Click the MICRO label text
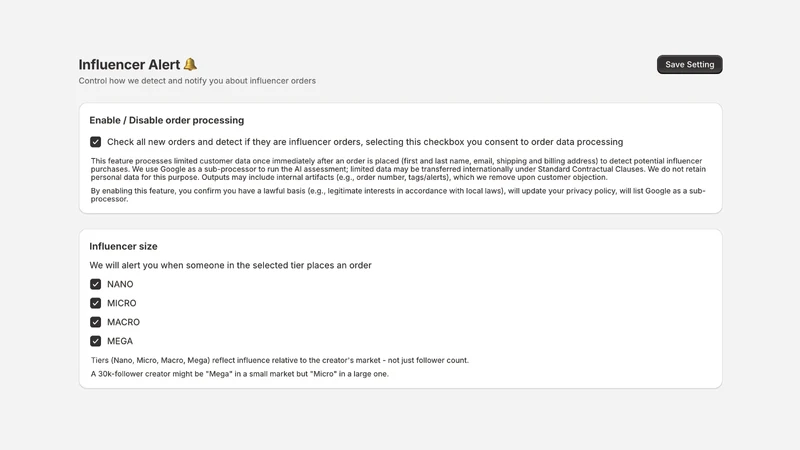 (x=121, y=303)
